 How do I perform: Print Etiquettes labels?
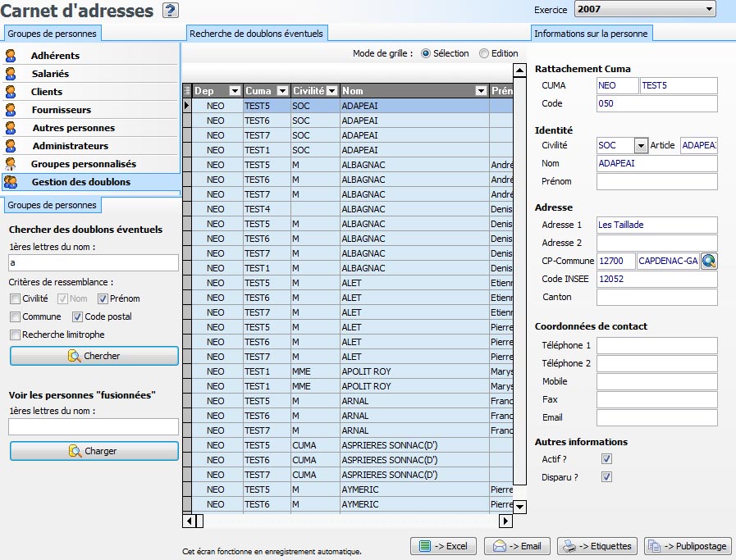[x=597, y=546]
